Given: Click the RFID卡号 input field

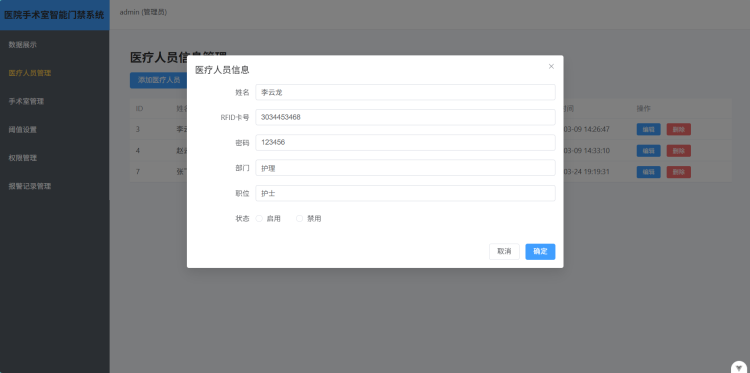Looking at the screenshot, I should coord(405,117).
